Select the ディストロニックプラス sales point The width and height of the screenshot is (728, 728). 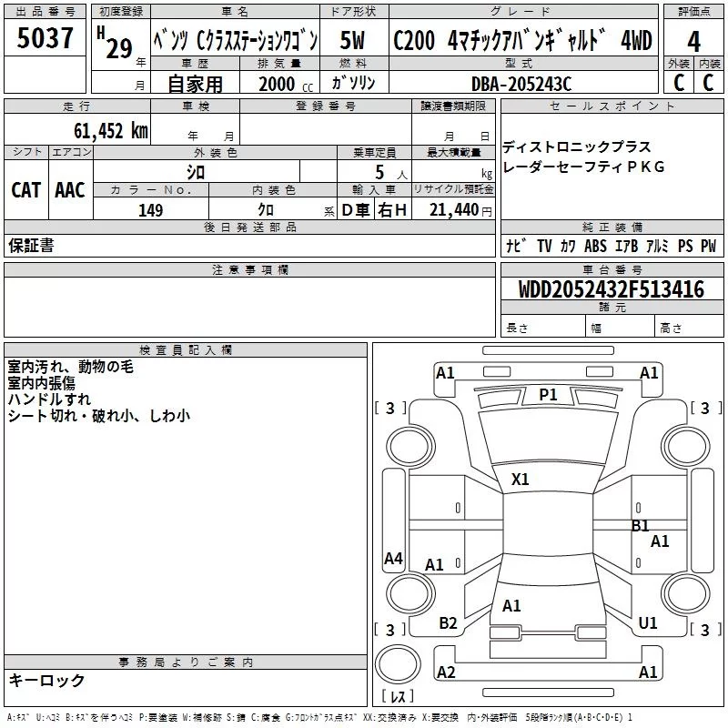[x=577, y=147]
